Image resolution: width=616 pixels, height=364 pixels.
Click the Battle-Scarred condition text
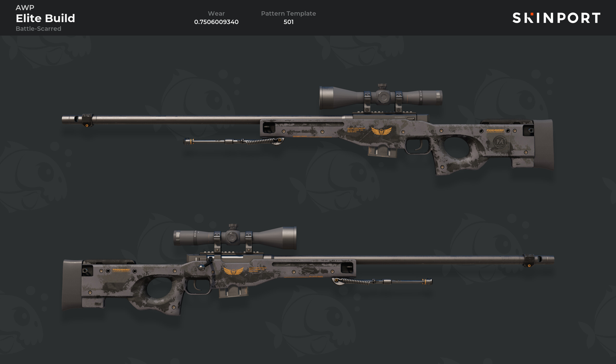(x=38, y=29)
